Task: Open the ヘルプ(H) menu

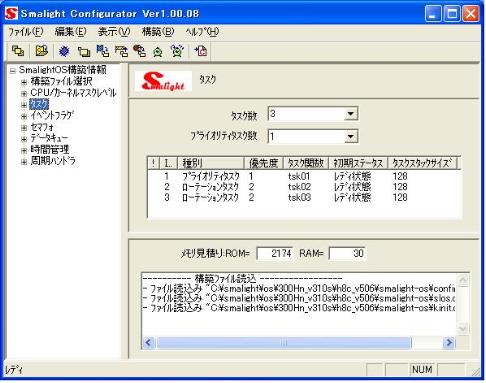Action: pos(202,32)
